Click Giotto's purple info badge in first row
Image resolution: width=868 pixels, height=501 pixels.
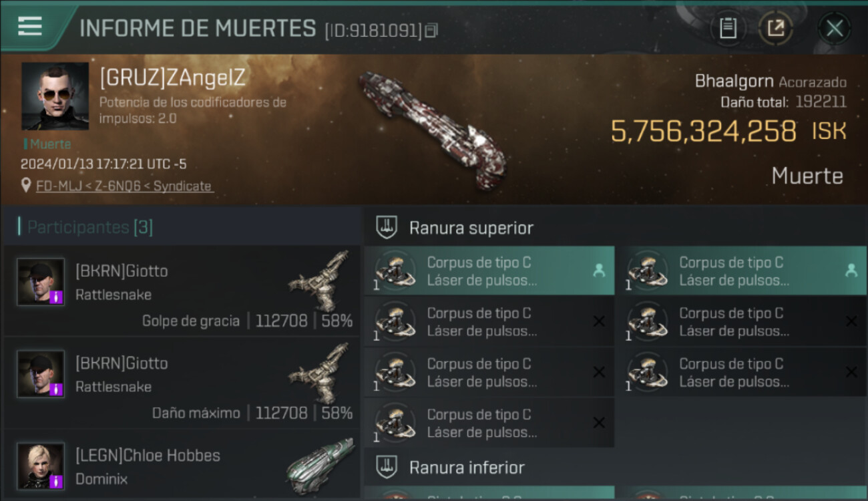[57, 297]
